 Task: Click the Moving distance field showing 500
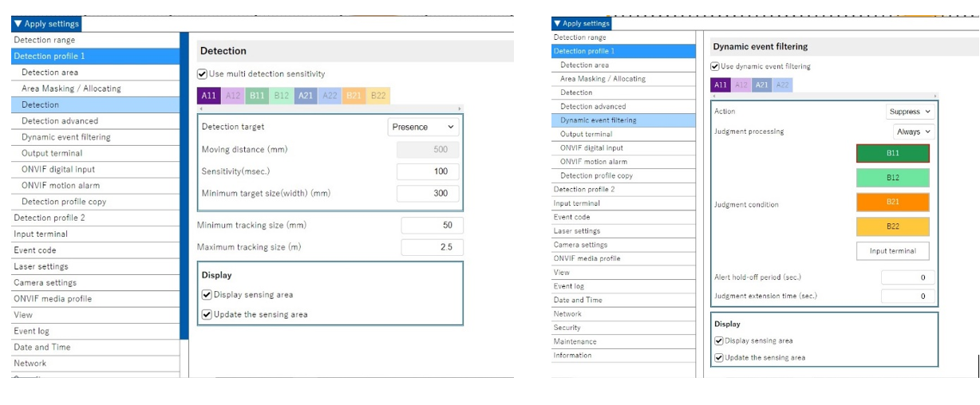(428, 149)
